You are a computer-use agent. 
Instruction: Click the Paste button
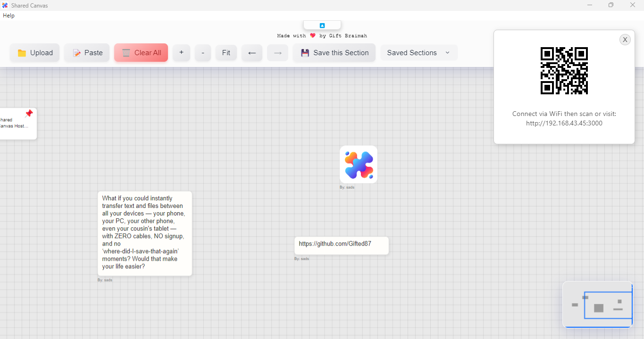tap(87, 53)
